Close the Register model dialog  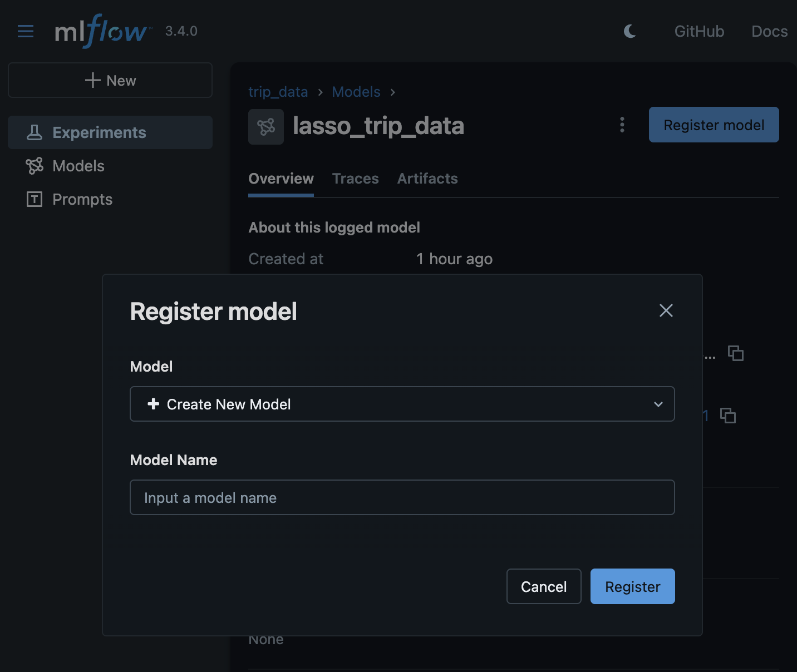click(x=666, y=310)
